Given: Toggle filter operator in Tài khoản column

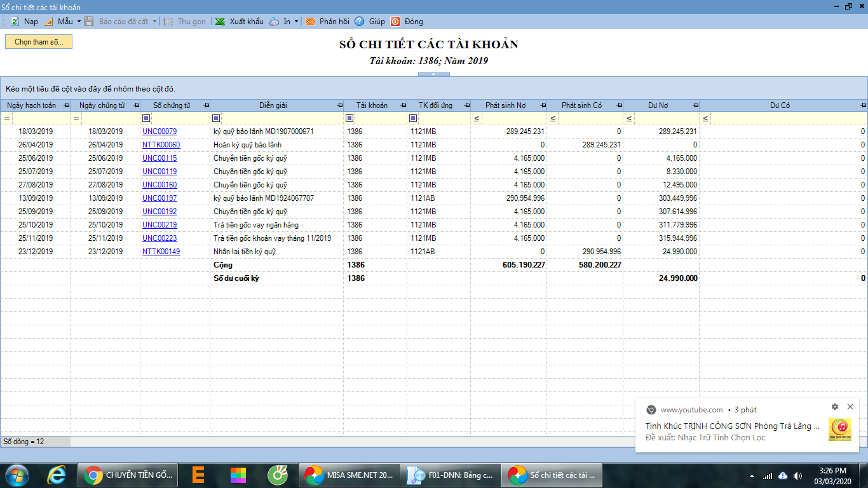Looking at the screenshot, I should [x=349, y=118].
